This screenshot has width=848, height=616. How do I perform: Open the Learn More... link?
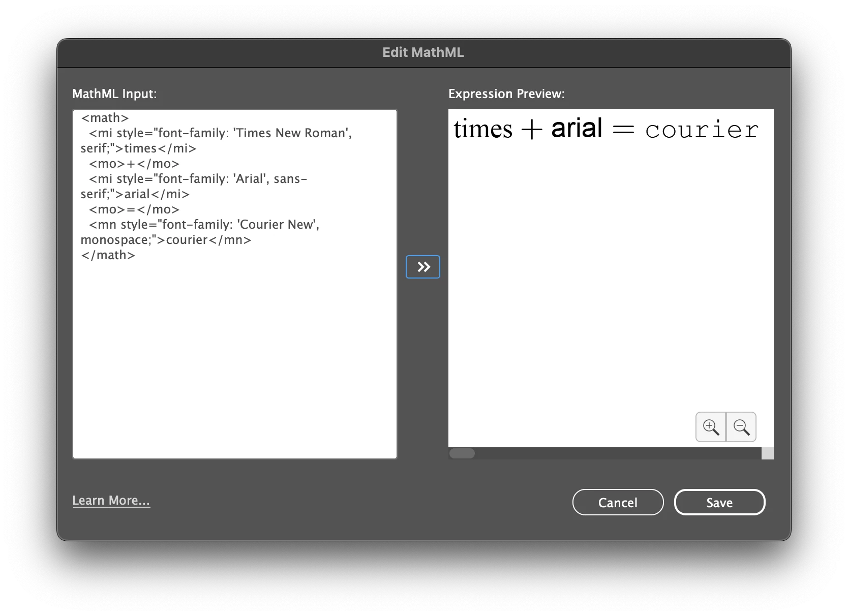111,500
